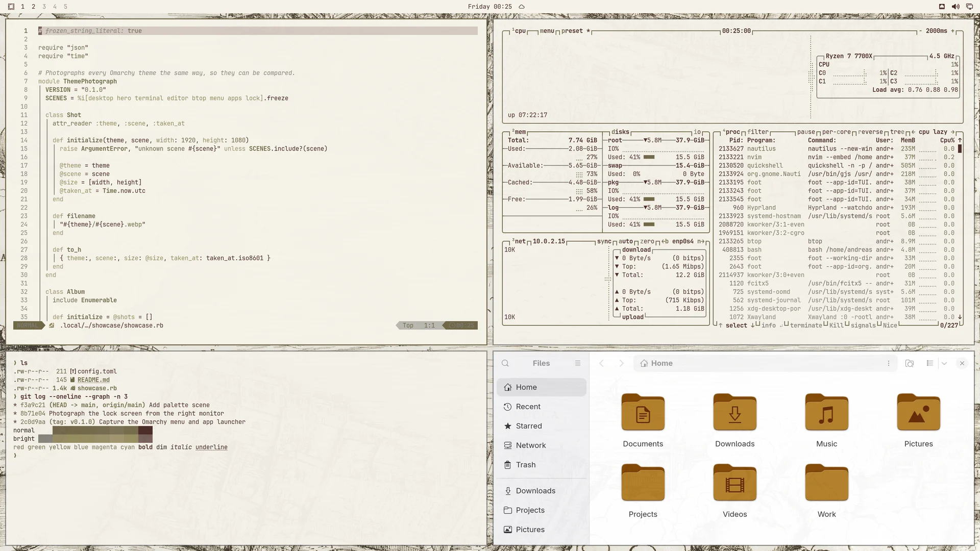Viewport: 980px width, 551px height.
Task: Select the Hyprland process row in btop
Action: pyautogui.click(x=837, y=208)
